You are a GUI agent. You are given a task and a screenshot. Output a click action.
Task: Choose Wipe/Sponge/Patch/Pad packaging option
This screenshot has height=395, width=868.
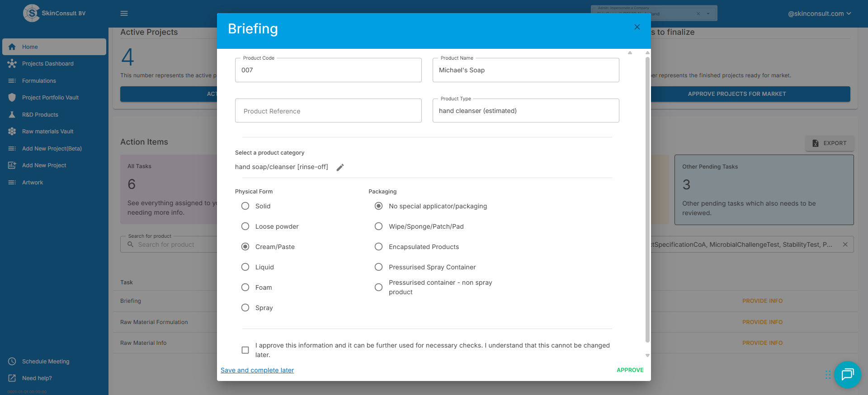click(x=378, y=226)
